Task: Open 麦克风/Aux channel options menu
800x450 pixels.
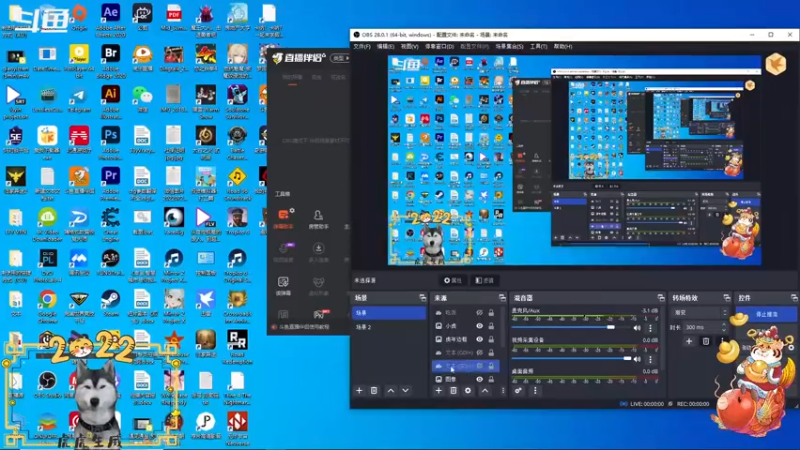Action: [650, 328]
